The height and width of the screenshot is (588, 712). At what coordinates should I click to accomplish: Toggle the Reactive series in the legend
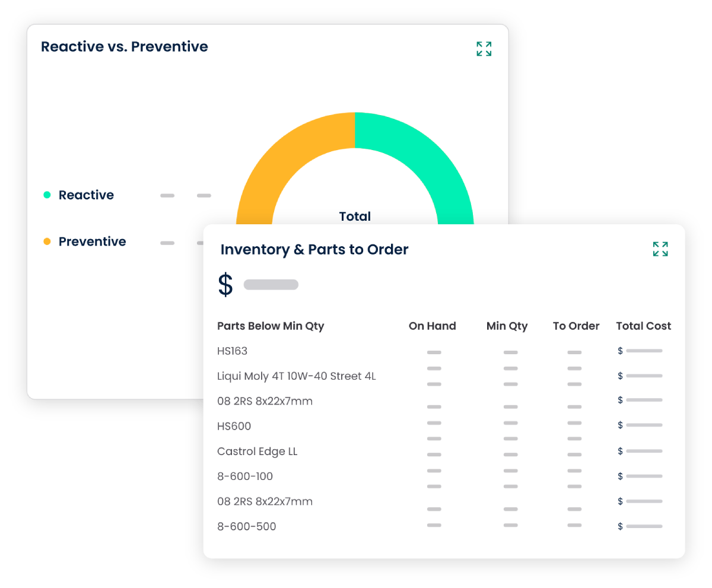click(86, 195)
